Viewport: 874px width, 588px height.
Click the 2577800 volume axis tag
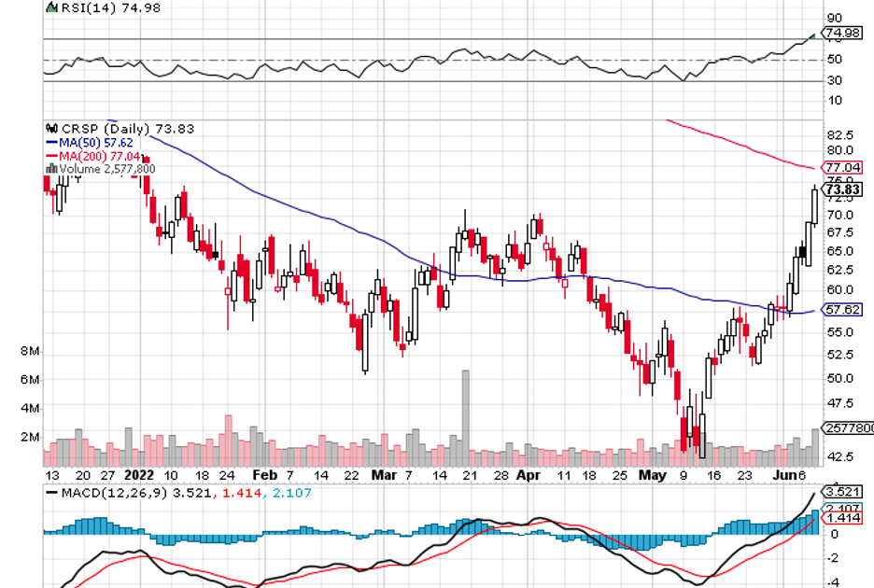[847, 429]
